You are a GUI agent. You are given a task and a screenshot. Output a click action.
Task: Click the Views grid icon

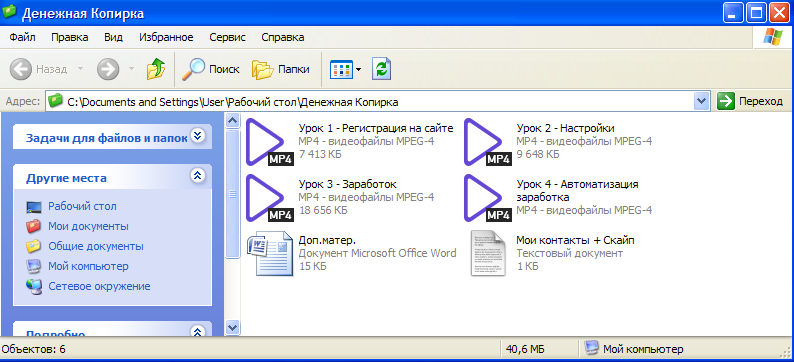(x=341, y=69)
